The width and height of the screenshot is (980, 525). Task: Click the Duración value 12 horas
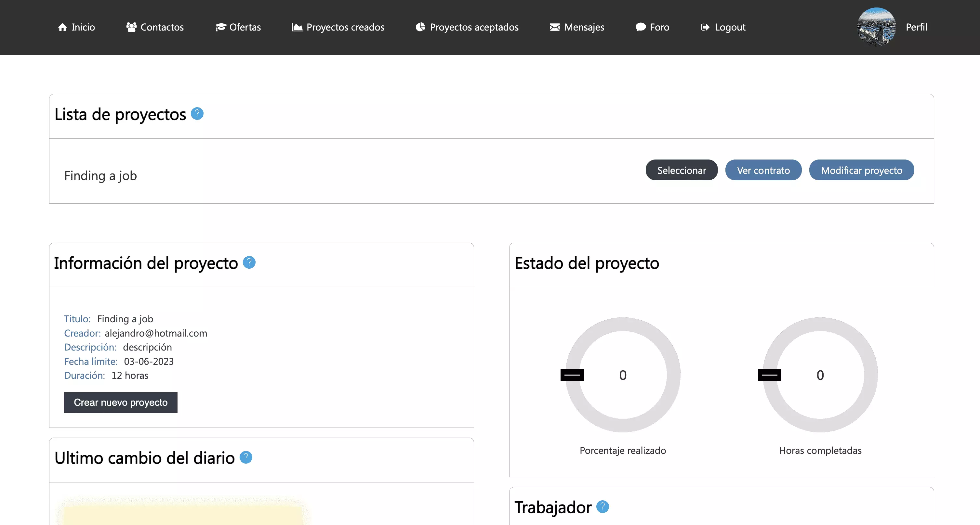130,375
